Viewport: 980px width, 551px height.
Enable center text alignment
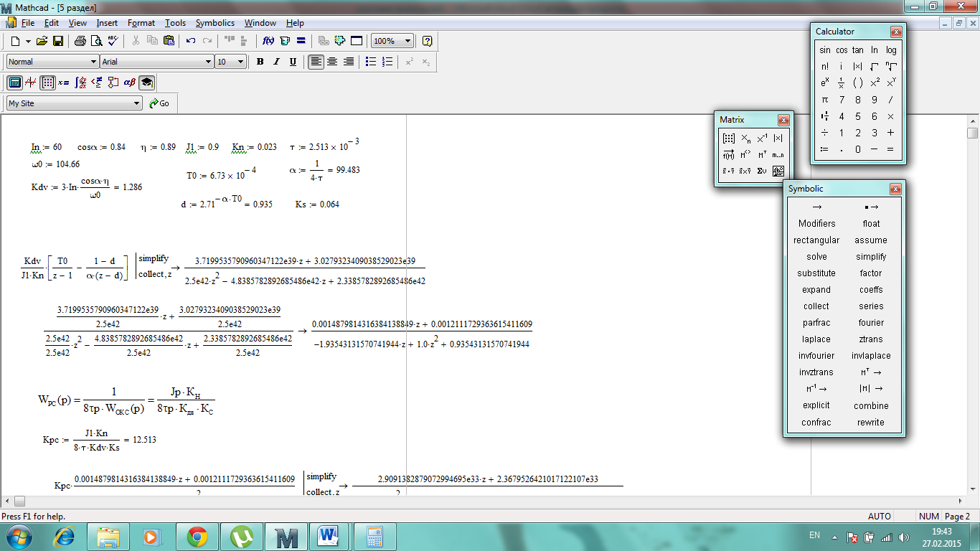pos(332,62)
